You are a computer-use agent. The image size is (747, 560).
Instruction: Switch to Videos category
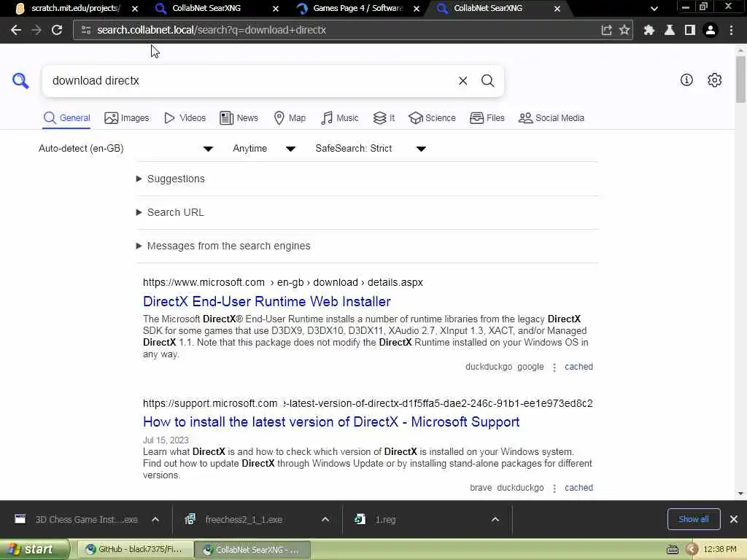185,117
